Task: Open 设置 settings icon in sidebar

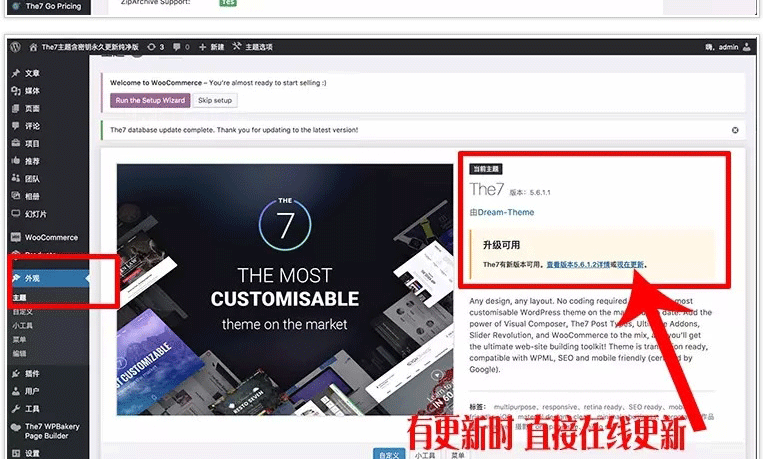Action: click(16, 453)
